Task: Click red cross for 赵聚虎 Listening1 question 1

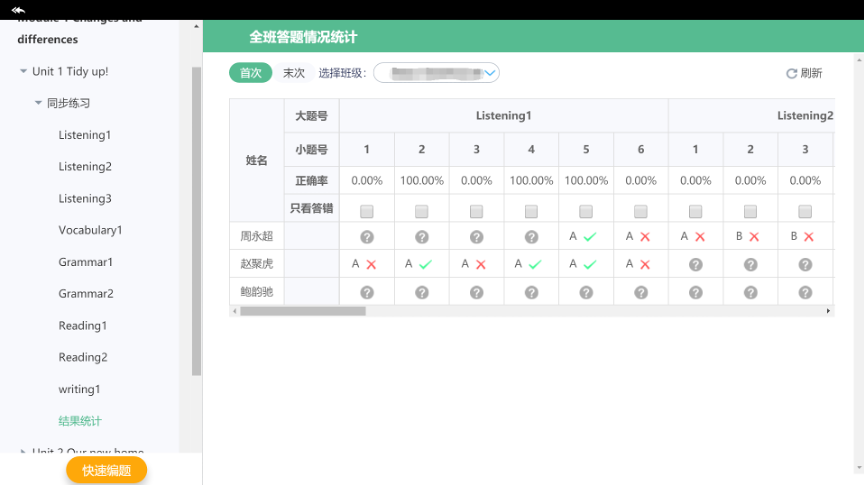Action: (371, 265)
